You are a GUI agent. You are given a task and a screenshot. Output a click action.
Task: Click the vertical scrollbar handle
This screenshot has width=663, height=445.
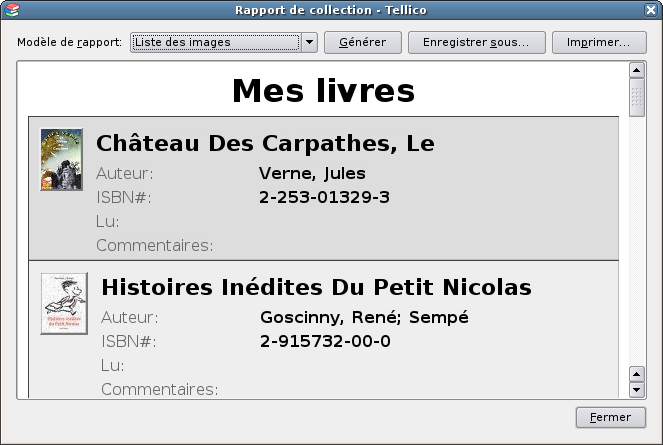click(637, 97)
